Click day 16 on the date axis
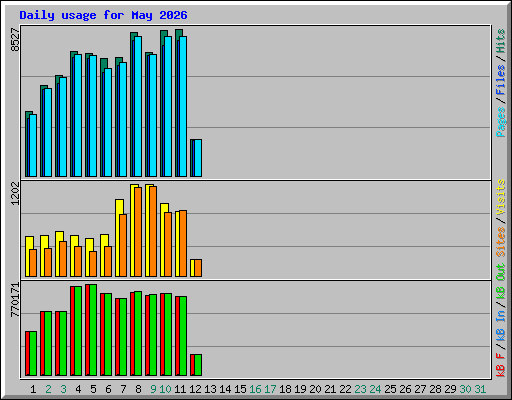512x400 pixels. click(x=255, y=389)
